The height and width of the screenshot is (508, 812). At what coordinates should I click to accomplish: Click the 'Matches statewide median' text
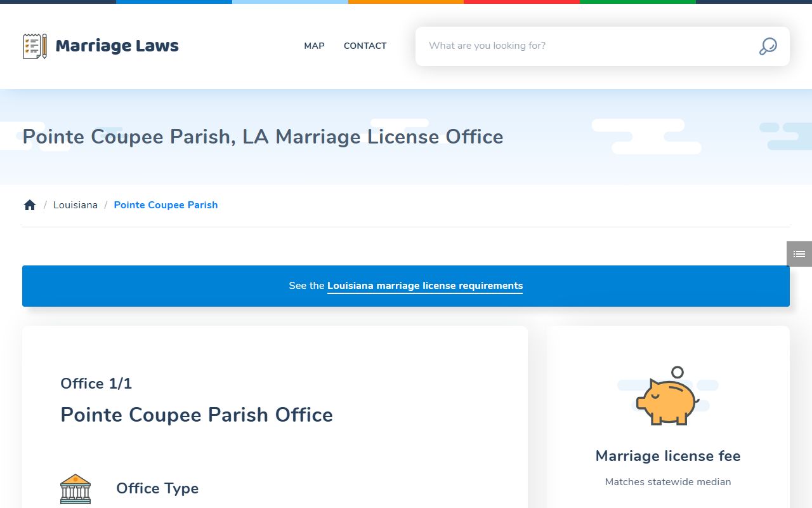pos(668,482)
